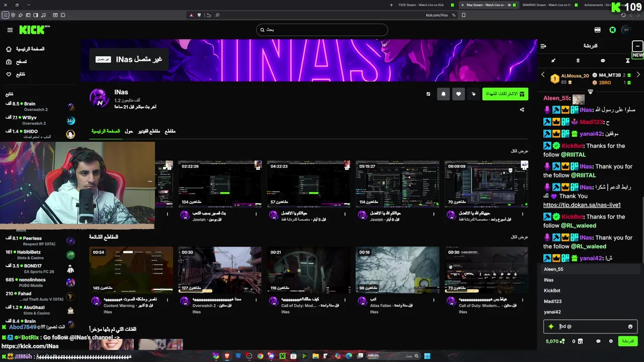
Task: Open SHIDO channel in sidebar
Action: [x=40, y=134]
